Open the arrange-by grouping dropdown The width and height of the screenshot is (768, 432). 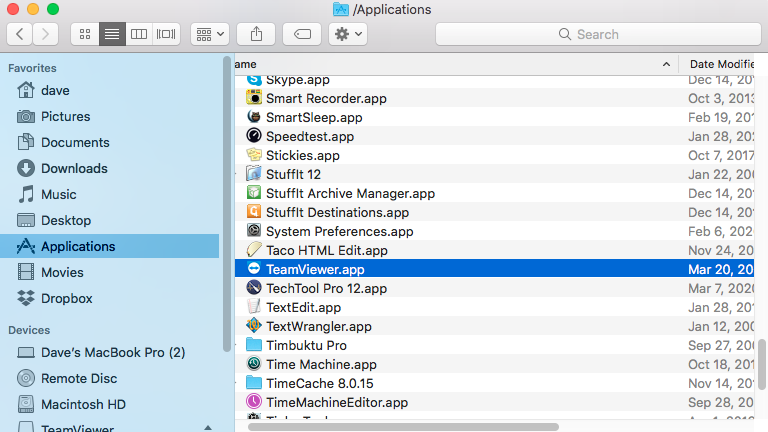[210, 34]
